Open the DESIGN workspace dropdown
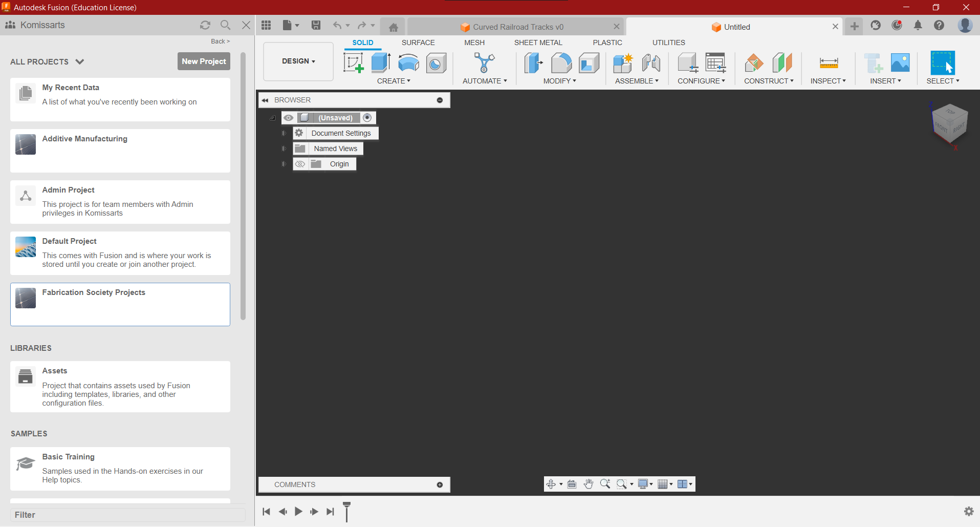The height and width of the screenshot is (527, 980). (298, 61)
